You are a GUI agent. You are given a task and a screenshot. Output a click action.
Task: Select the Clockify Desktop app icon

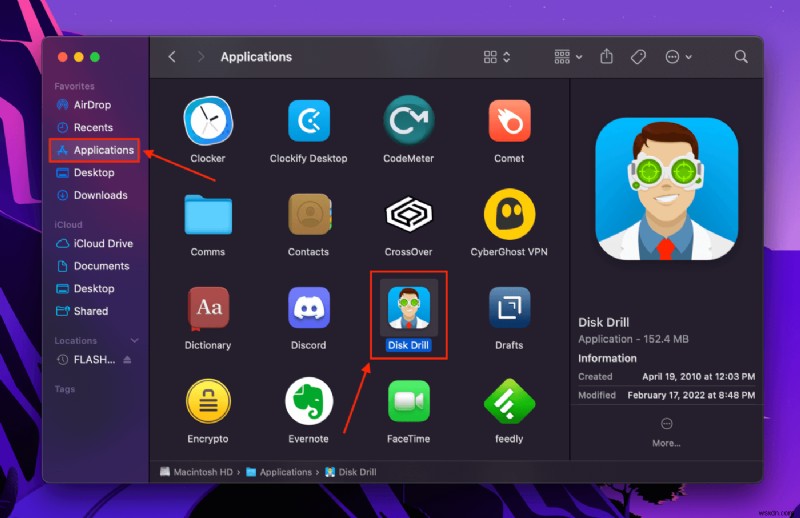(309, 121)
